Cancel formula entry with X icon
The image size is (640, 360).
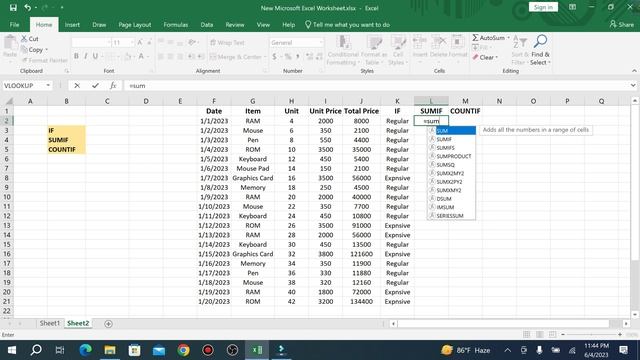click(77, 85)
